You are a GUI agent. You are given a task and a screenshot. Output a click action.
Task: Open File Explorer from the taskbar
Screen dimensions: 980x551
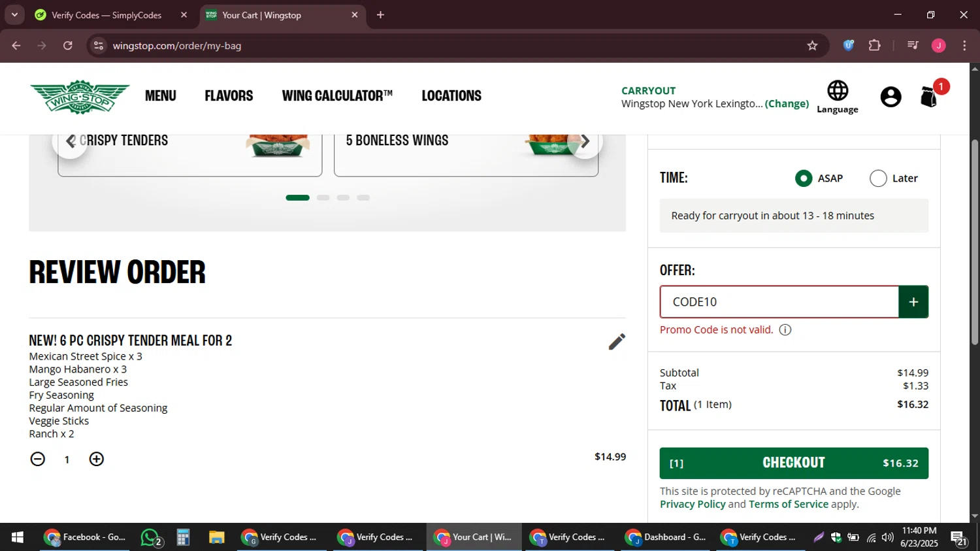[x=216, y=537]
